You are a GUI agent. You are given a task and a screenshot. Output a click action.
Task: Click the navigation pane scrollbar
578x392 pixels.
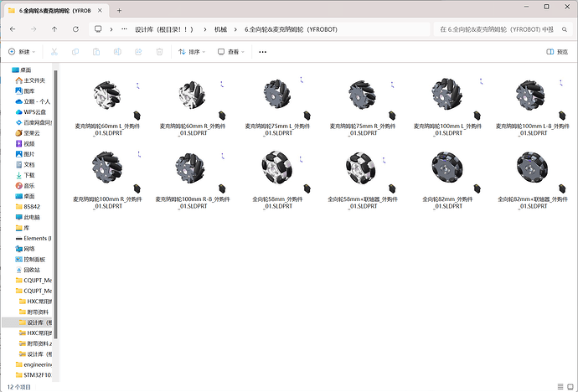pos(55,203)
